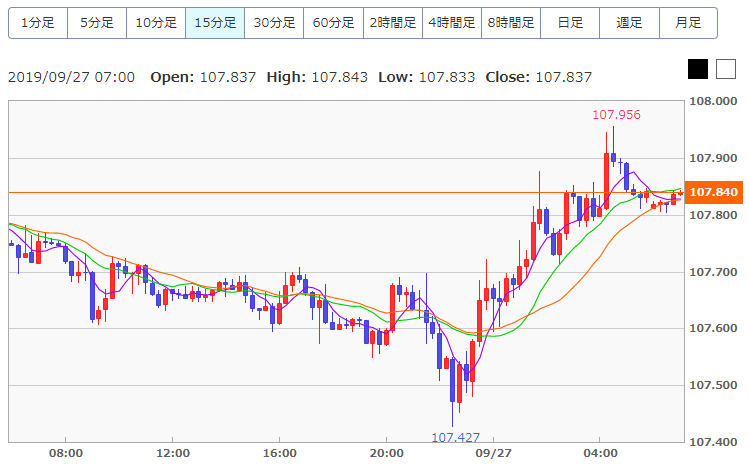The width and height of the screenshot is (749, 466).
Task: Click the 12:00 time axis label
Action: click(173, 453)
